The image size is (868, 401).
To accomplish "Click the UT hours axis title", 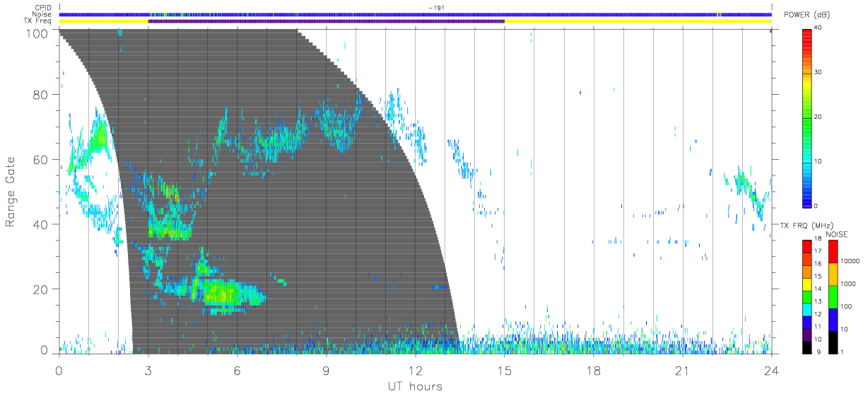I will click(x=414, y=386).
